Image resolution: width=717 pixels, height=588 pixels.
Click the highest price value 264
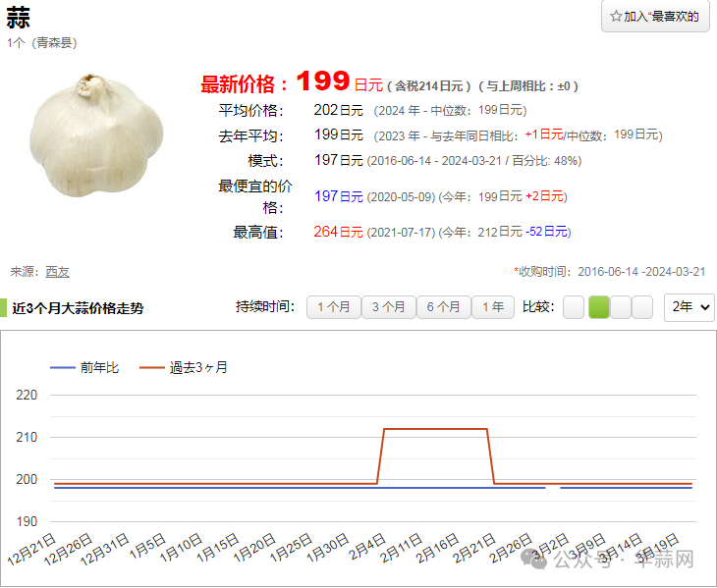pos(325,233)
